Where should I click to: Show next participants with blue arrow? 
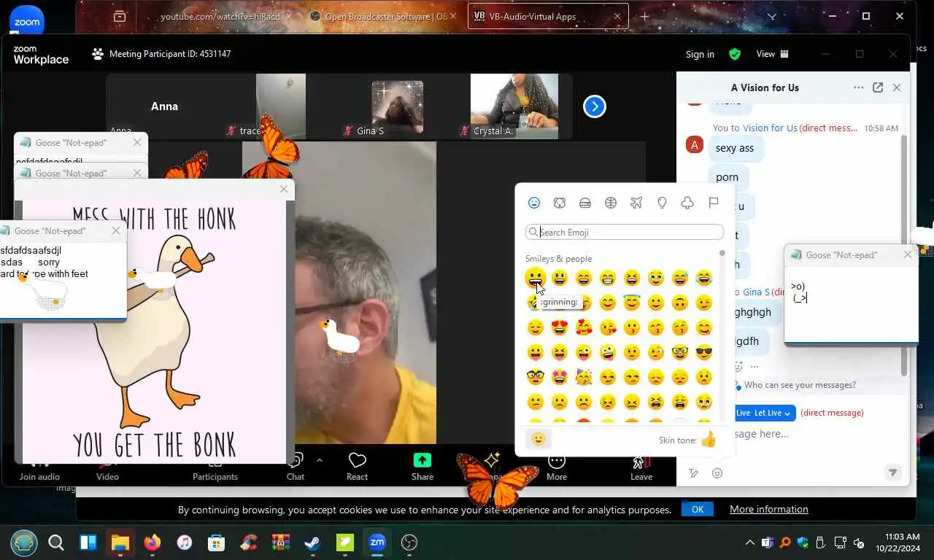click(595, 106)
